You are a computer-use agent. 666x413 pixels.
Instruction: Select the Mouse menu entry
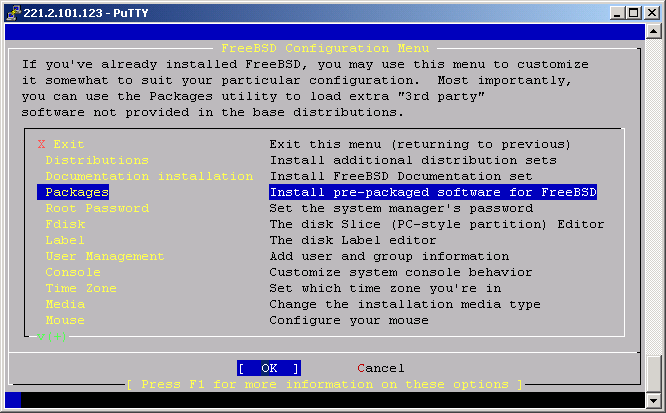[x=65, y=320]
